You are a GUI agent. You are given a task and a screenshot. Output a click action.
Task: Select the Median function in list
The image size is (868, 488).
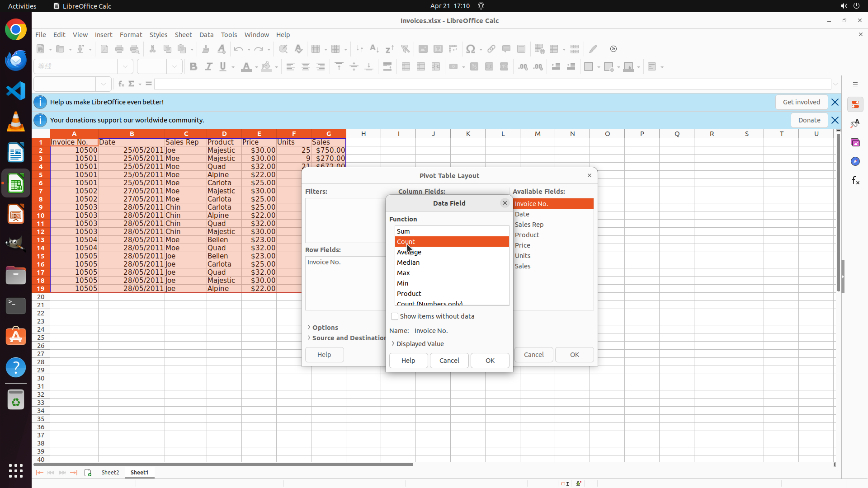[408, 263]
